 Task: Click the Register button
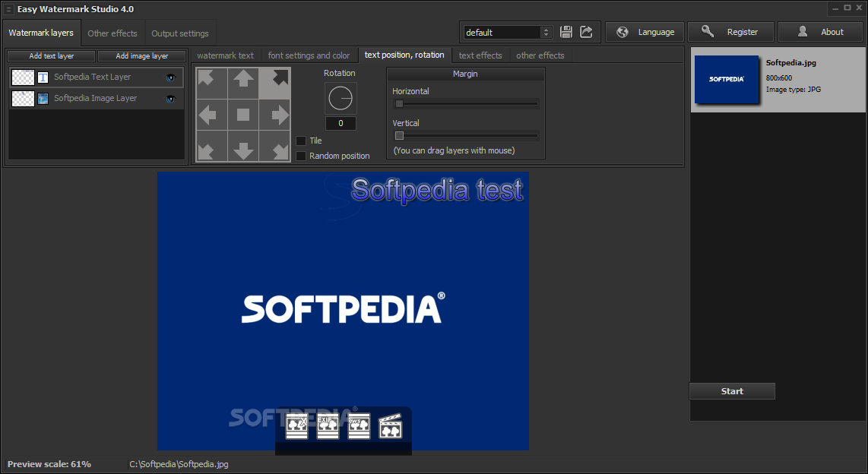click(x=730, y=32)
